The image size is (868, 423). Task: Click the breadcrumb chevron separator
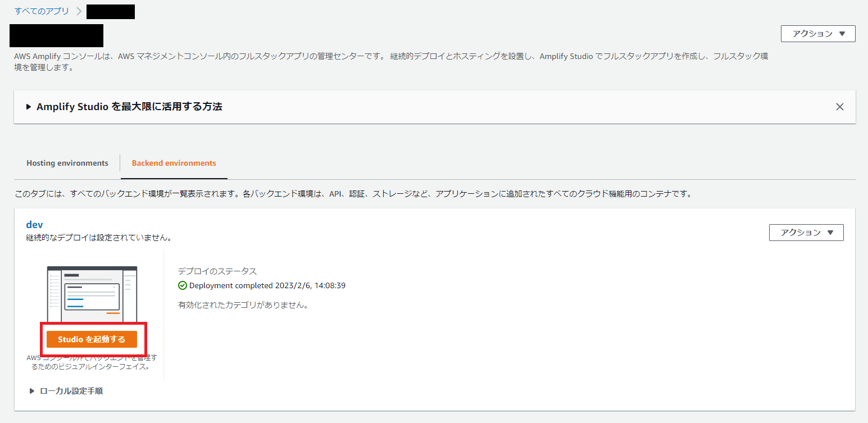click(79, 11)
